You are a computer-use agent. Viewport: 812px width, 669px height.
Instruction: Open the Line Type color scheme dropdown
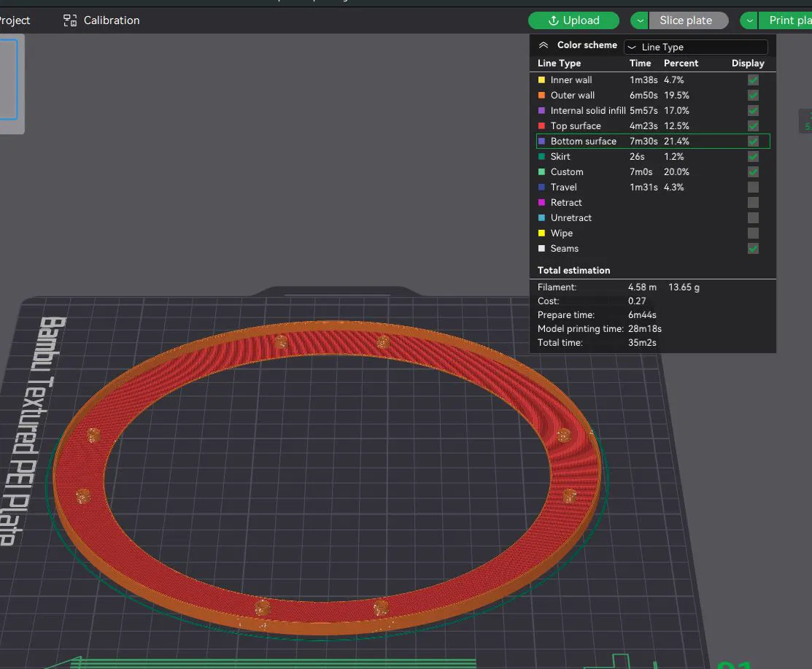coord(695,47)
